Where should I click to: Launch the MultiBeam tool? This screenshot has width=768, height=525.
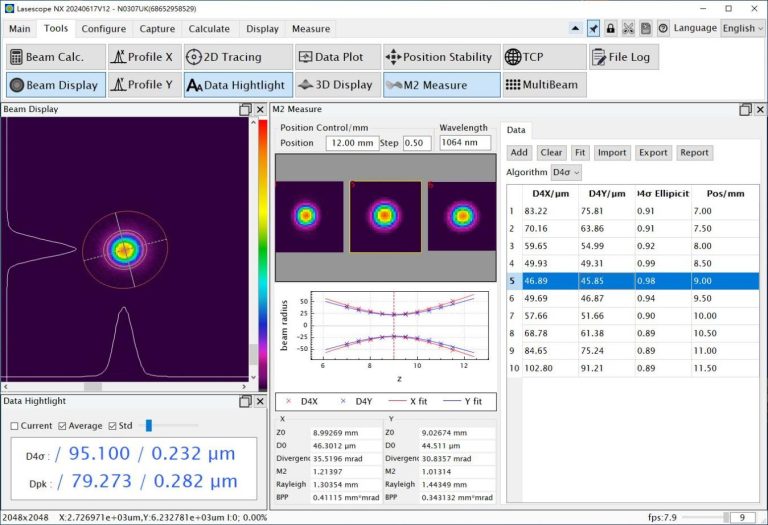point(543,85)
